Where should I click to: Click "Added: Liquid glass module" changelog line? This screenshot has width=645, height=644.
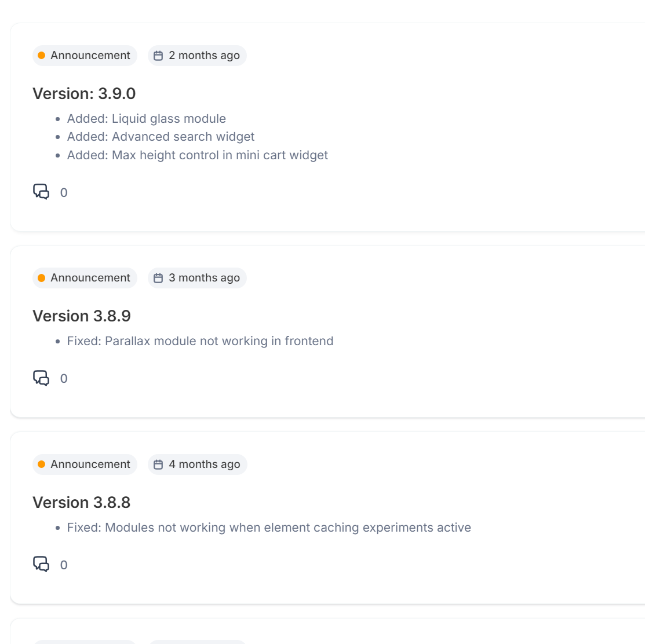click(146, 119)
